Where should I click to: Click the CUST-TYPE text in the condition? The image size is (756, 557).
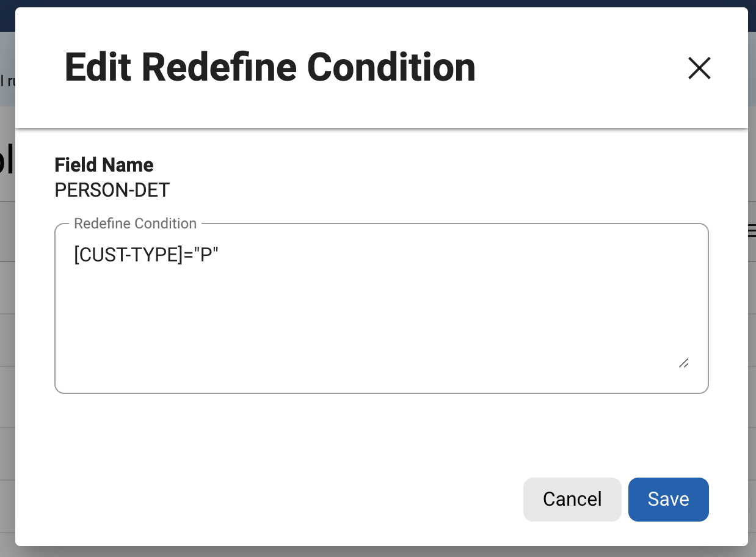pyautogui.click(x=129, y=256)
